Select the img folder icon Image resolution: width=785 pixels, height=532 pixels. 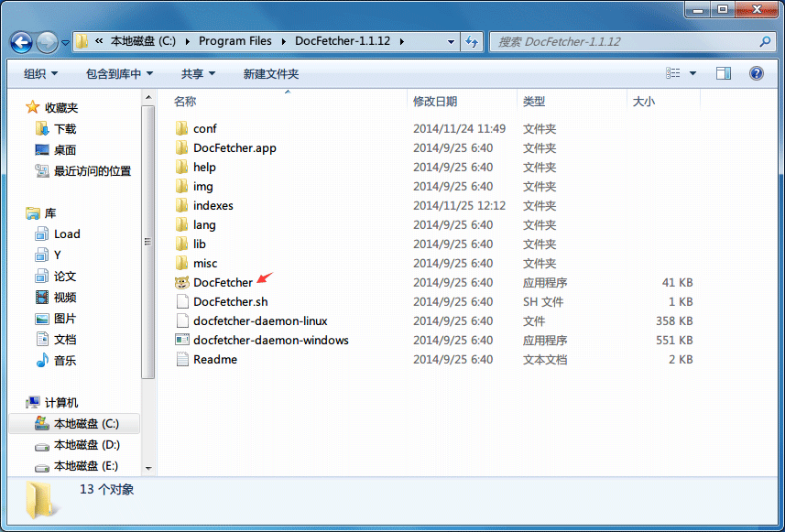tap(181, 186)
